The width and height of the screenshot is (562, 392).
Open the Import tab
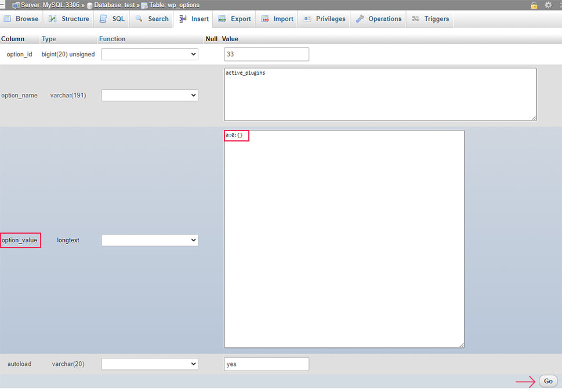pos(277,19)
